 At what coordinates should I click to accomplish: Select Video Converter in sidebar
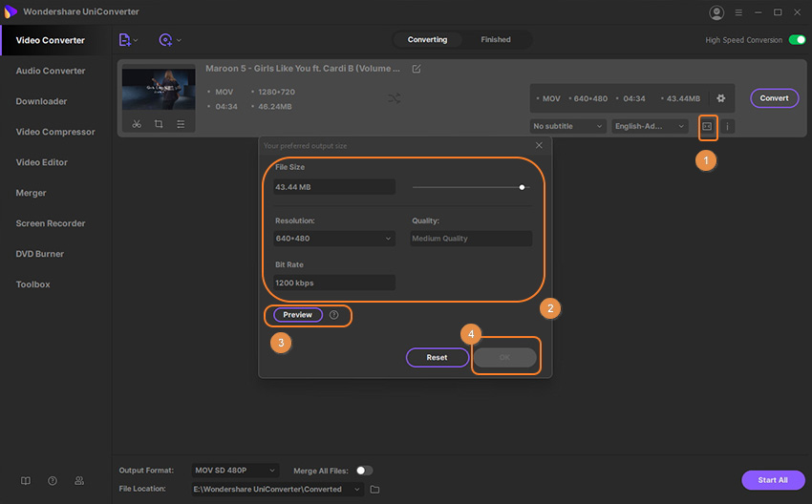tap(55, 40)
